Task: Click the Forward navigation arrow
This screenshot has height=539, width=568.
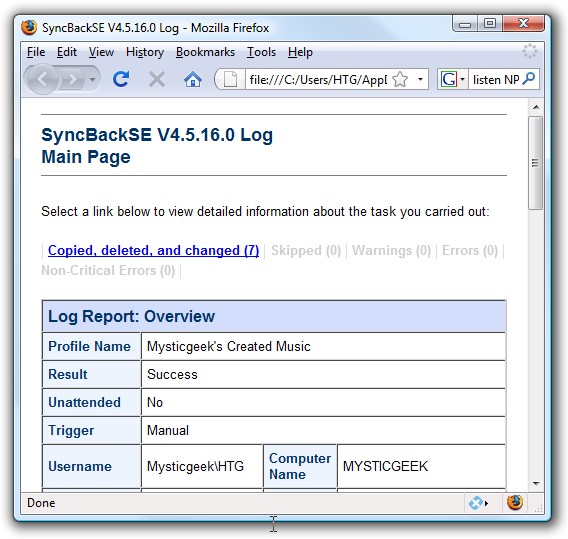Action: pos(72,79)
